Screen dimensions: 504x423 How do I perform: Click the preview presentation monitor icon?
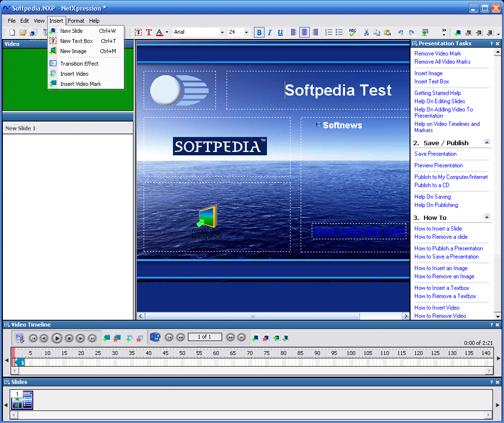[425, 32]
